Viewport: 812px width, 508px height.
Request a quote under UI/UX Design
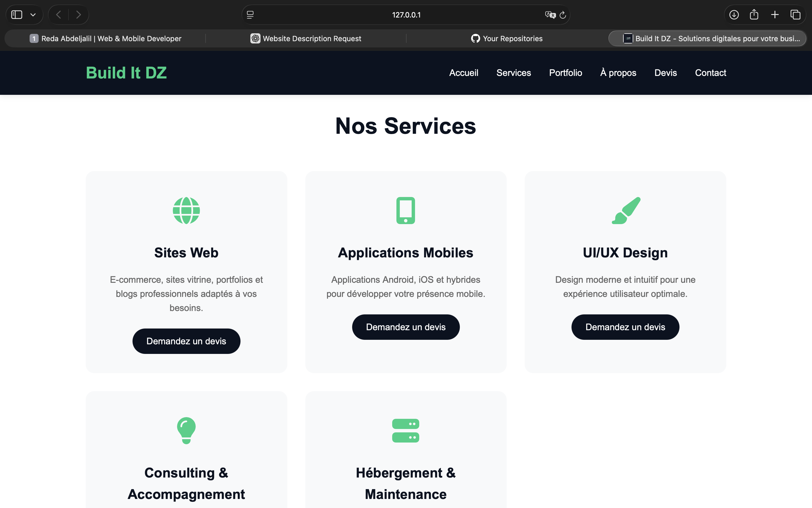625,327
